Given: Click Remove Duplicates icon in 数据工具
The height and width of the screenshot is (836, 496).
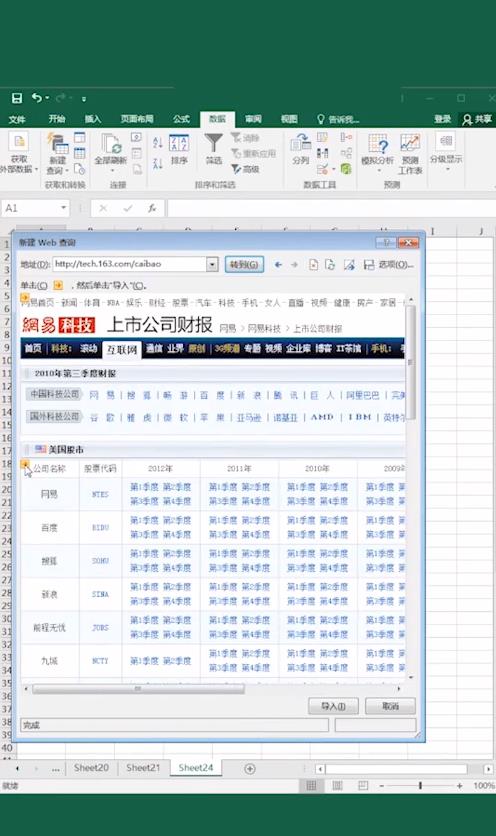Looking at the screenshot, I should click(x=322, y=154).
